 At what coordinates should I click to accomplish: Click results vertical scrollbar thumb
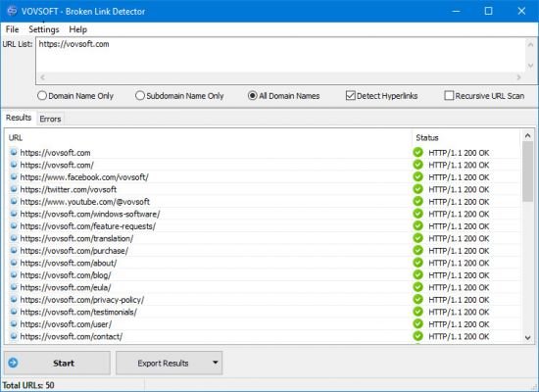527,171
